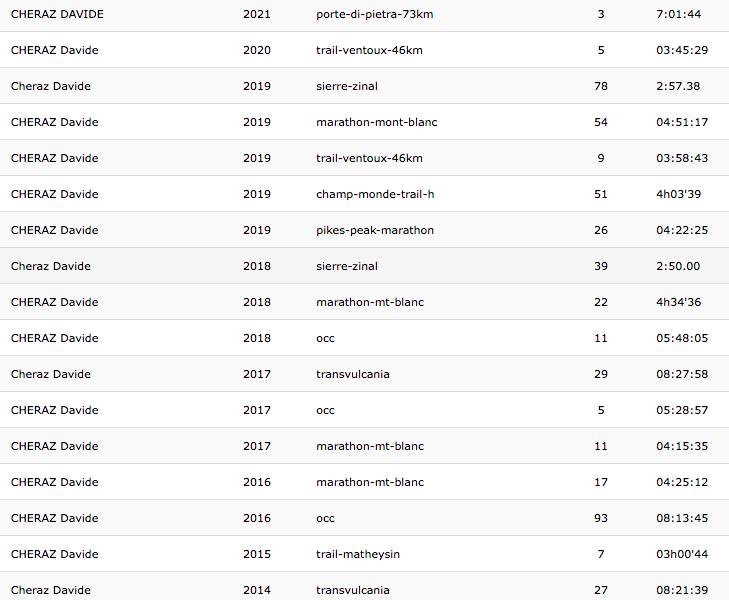Select the 2014 transvulcania race name

pos(353,590)
